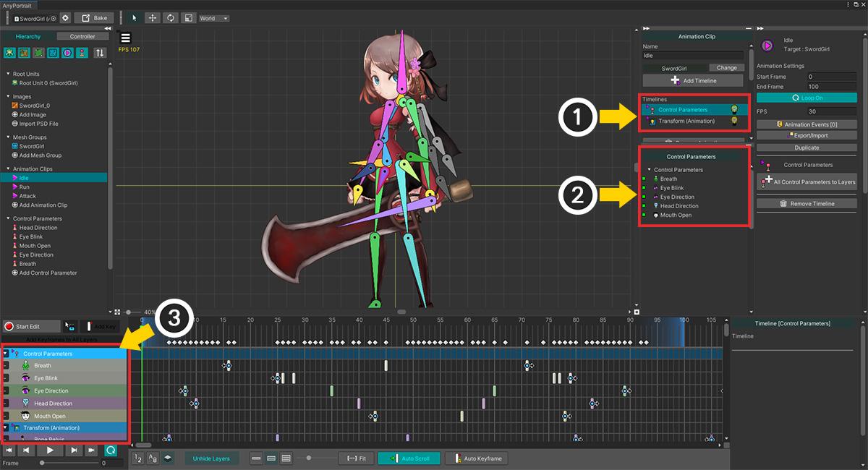Viewport: 868px width, 470px height.
Task: Open the viewport hamburger menu
Action: [x=126, y=38]
